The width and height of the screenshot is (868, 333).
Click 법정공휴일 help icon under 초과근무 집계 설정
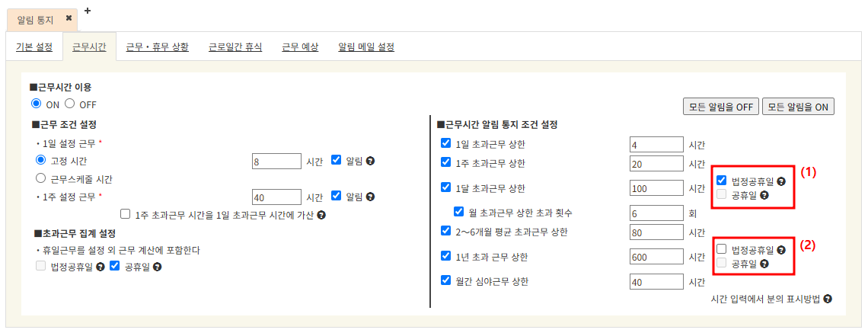point(101,267)
